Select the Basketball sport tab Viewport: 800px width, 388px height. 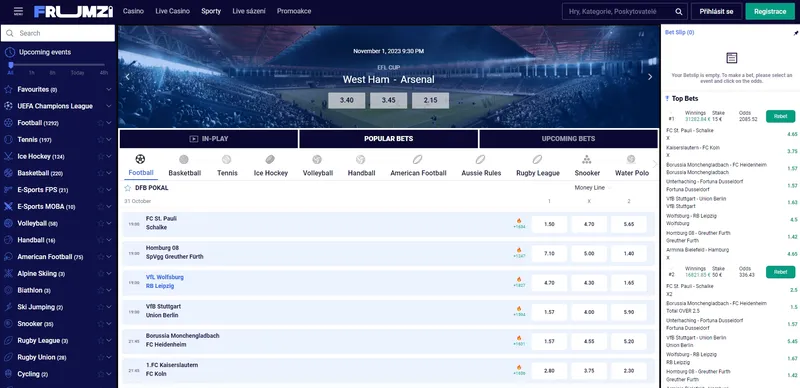pyautogui.click(x=184, y=165)
